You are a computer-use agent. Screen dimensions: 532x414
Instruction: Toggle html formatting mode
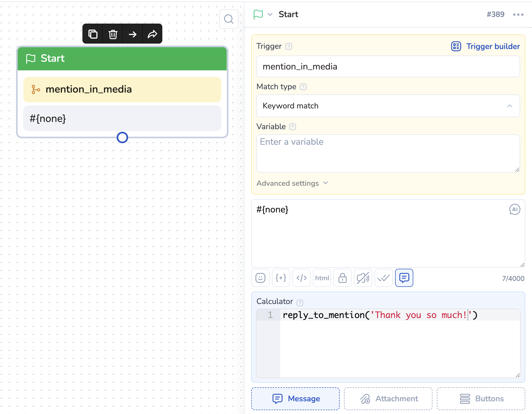[322, 278]
